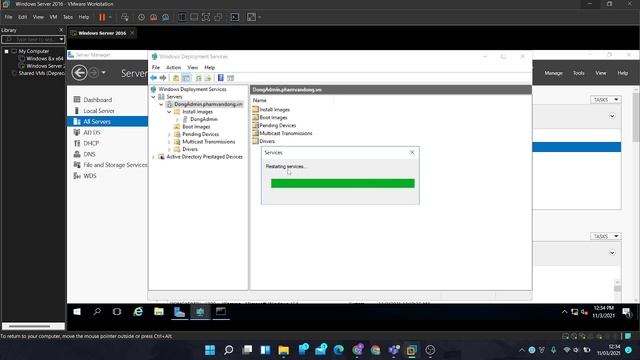Click the WDS toolbar back arrow
The width and height of the screenshot is (640, 360).
tap(154, 78)
